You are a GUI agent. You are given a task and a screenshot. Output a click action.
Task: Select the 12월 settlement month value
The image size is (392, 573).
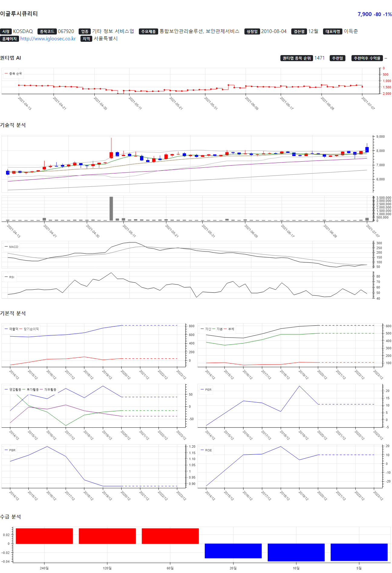(313, 31)
